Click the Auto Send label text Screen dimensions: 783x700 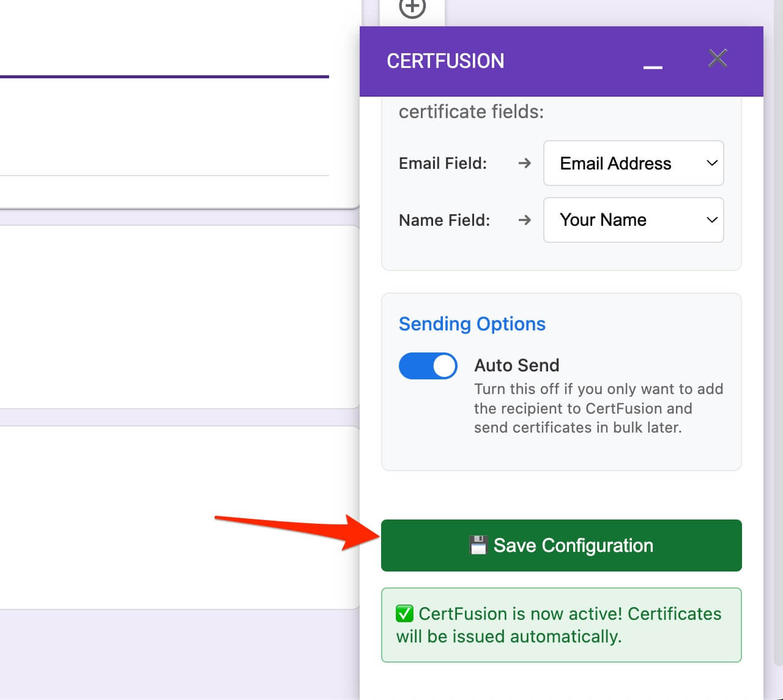(x=516, y=365)
